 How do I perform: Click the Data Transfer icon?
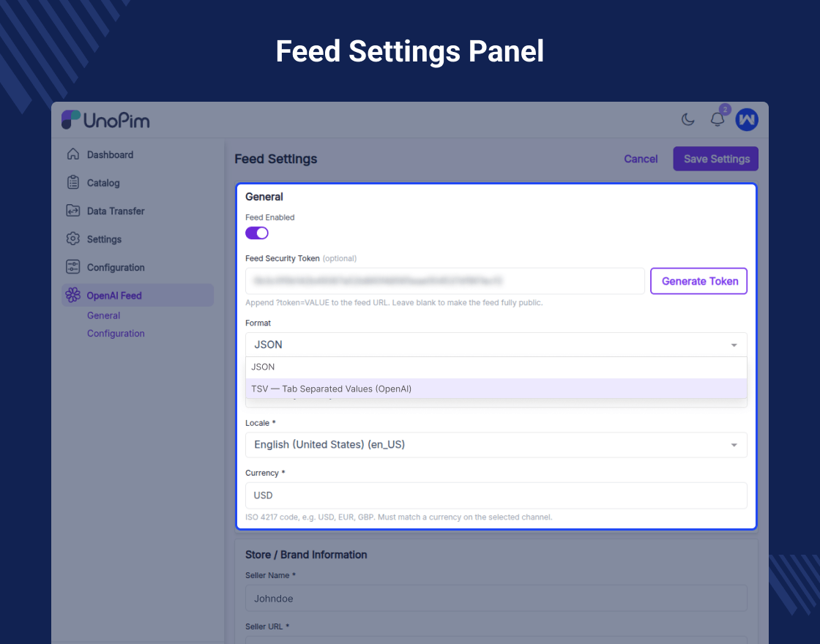(x=72, y=211)
